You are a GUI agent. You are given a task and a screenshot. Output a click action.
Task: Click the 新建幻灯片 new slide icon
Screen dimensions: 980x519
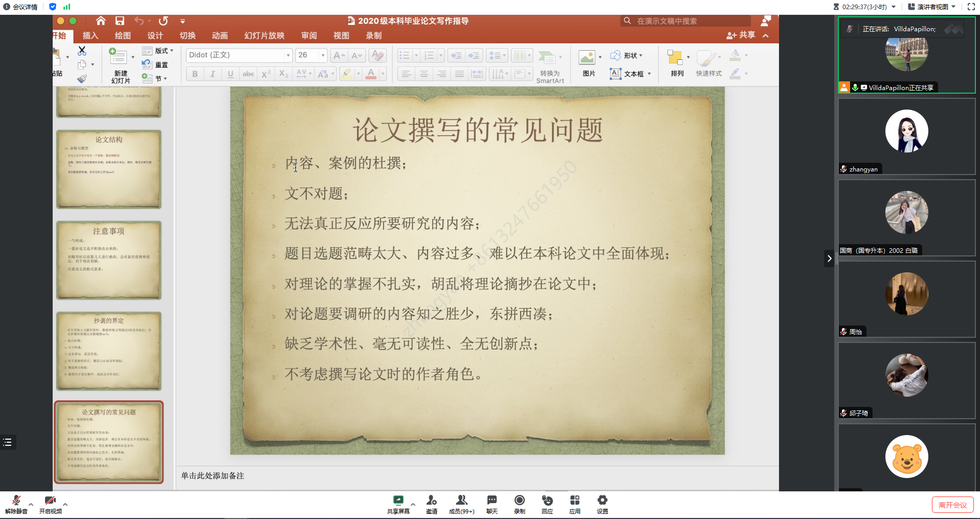pyautogui.click(x=118, y=57)
